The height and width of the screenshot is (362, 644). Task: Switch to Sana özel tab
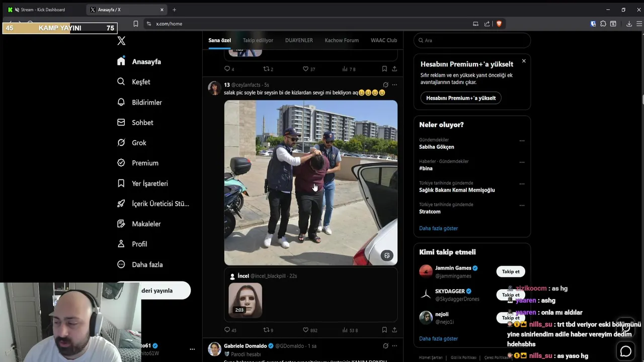pos(219,40)
